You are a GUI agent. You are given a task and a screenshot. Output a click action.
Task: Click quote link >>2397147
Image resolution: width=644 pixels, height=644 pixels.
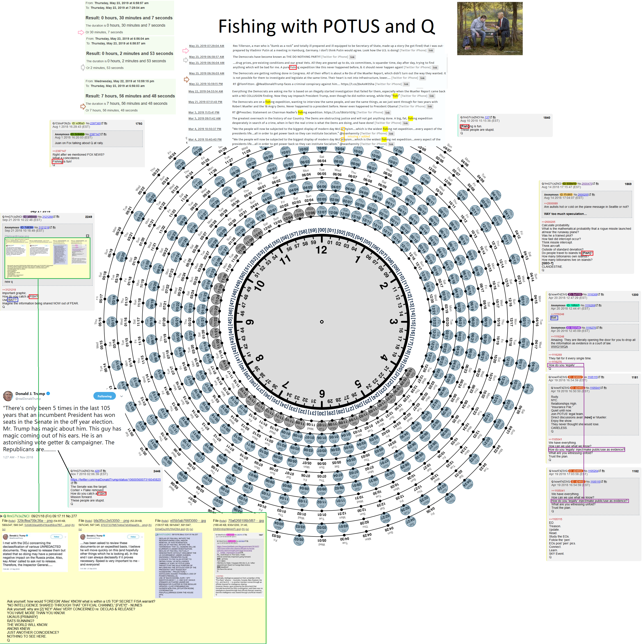(x=59, y=151)
